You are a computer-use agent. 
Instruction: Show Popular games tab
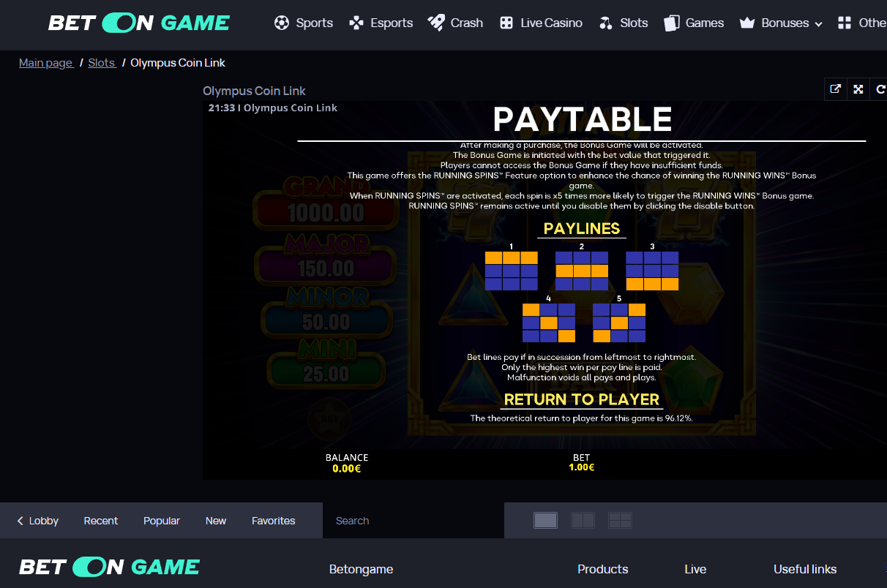click(162, 521)
